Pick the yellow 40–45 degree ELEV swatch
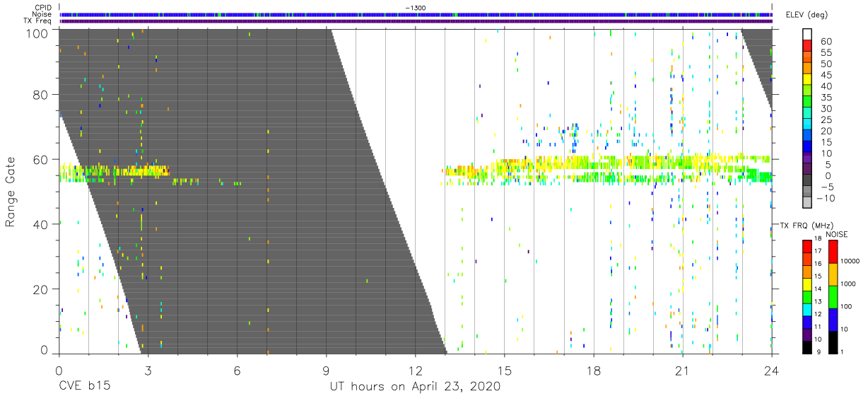868x401 pixels. (x=808, y=80)
